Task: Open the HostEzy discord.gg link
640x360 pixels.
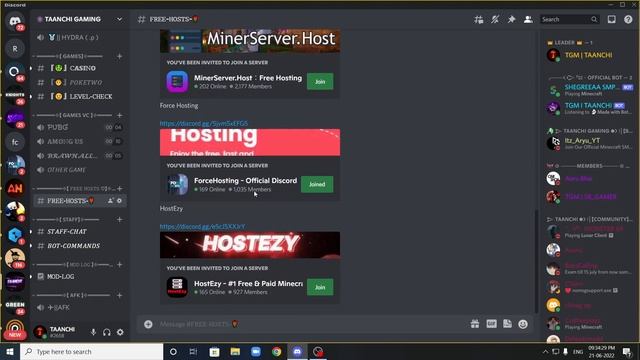Action: [202, 226]
